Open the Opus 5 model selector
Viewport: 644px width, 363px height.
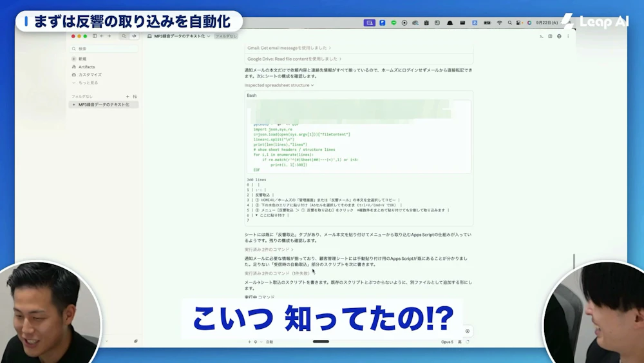(448, 342)
